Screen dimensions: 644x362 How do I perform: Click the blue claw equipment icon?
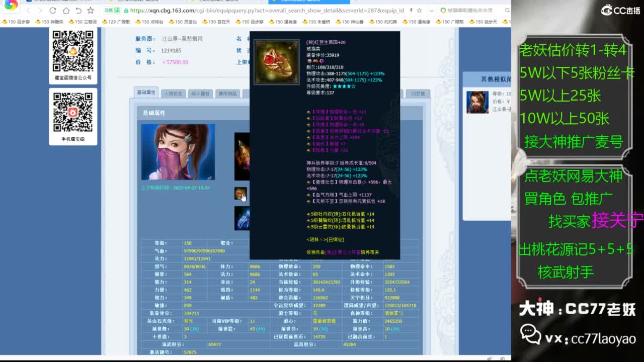[x=242, y=218]
